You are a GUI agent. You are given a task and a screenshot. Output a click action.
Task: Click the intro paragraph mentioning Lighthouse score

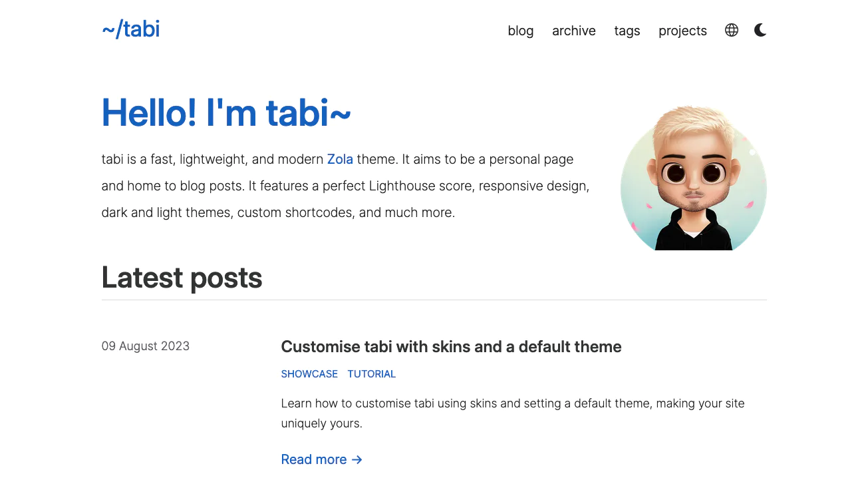click(345, 186)
